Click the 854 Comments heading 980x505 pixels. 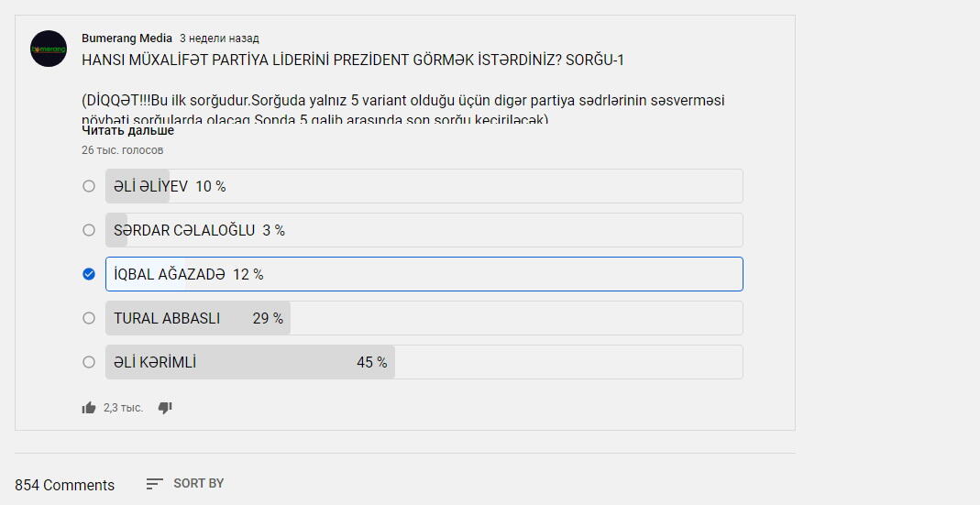(x=65, y=485)
